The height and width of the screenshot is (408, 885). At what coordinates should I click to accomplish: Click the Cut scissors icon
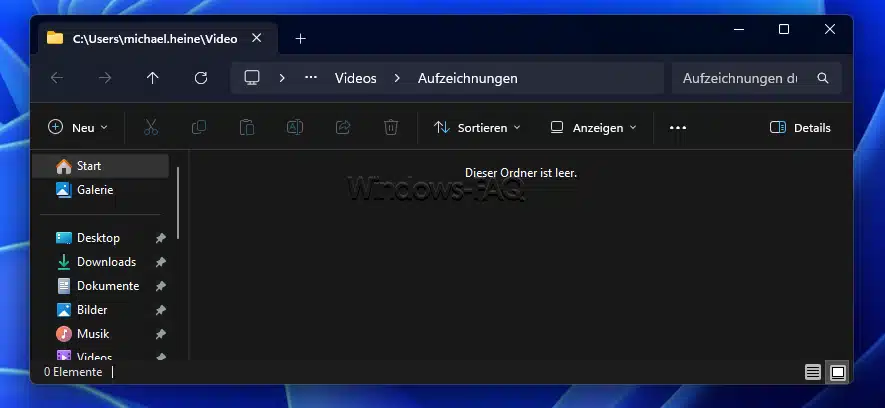(x=151, y=128)
